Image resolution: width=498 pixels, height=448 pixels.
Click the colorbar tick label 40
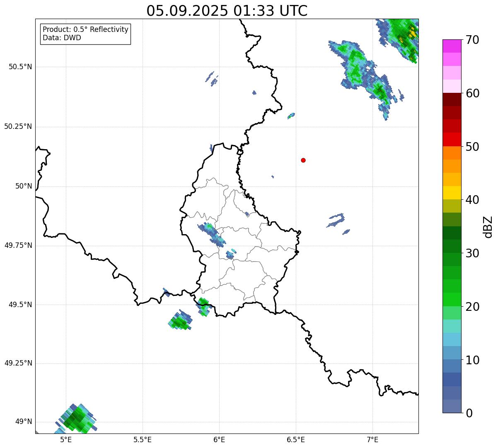tap(472, 200)
